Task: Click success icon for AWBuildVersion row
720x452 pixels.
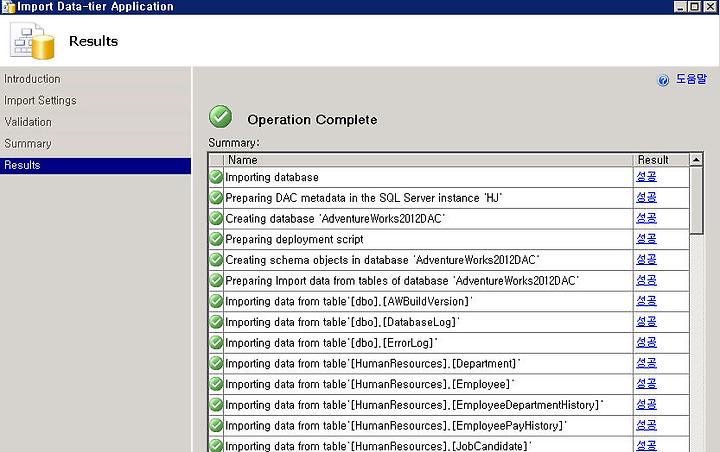Action: tap(216, 301)
